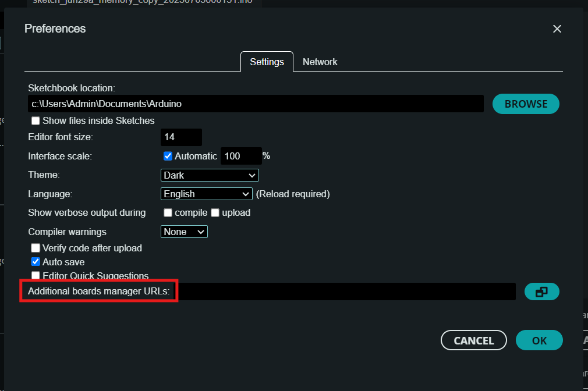Toggle Verify code after upload
Screen dimensions: 588x391
coord(36,248)
